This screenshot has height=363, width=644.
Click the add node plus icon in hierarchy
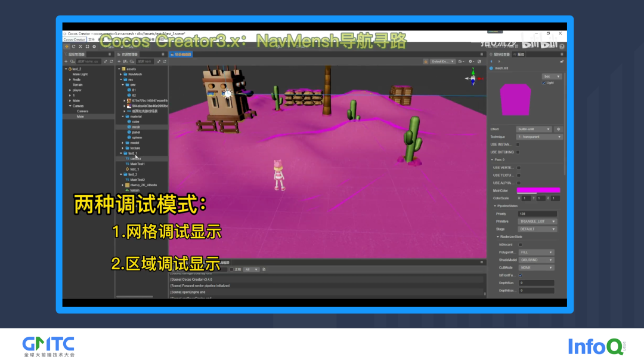[66, 61]
